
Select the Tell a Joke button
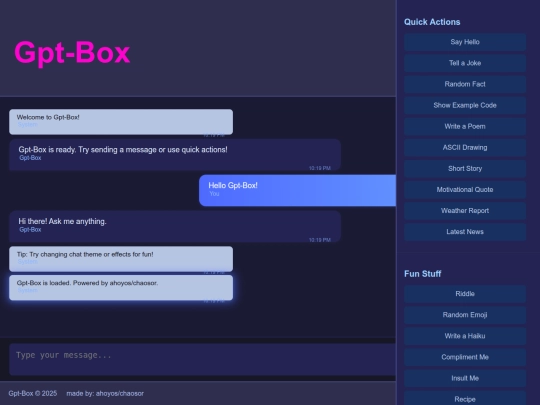pos(465,63)
